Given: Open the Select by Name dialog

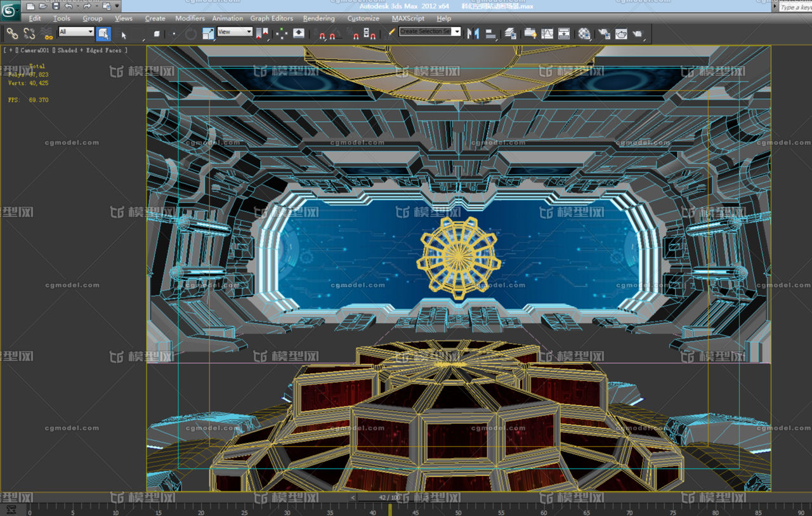Looking at the screenshot, I should click(x=122, y=33).
